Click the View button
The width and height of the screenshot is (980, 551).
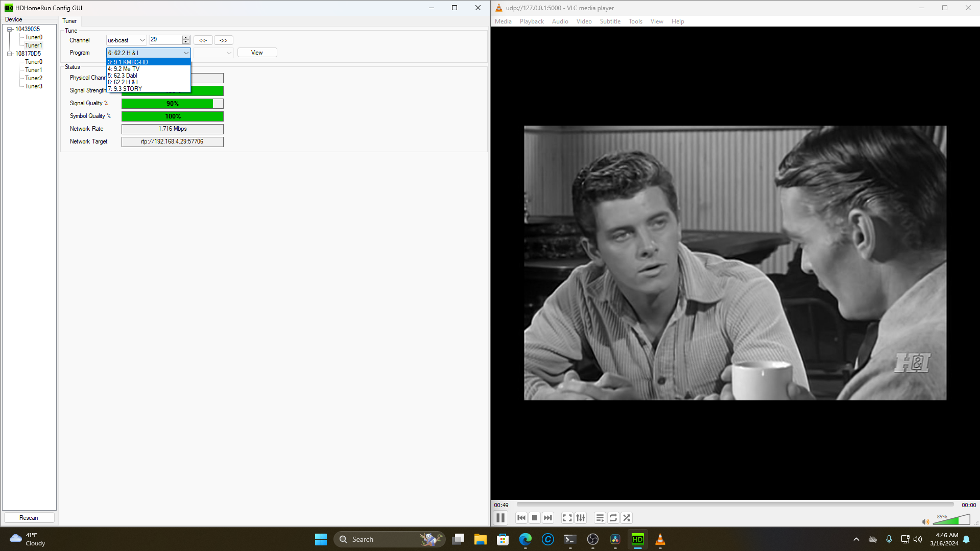coord(257,53)
